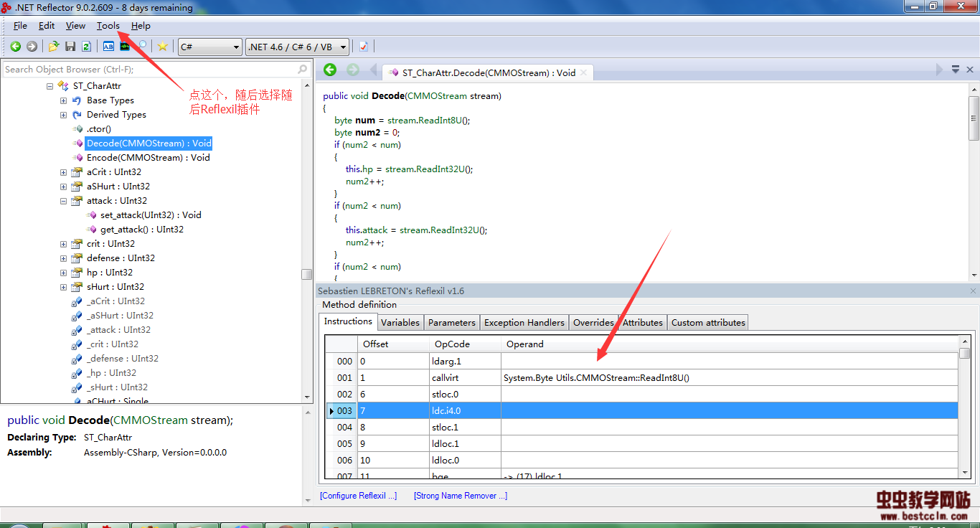Click the green Back arrow in main toolbar
The image size is (980, 528).
click(15, 47)
